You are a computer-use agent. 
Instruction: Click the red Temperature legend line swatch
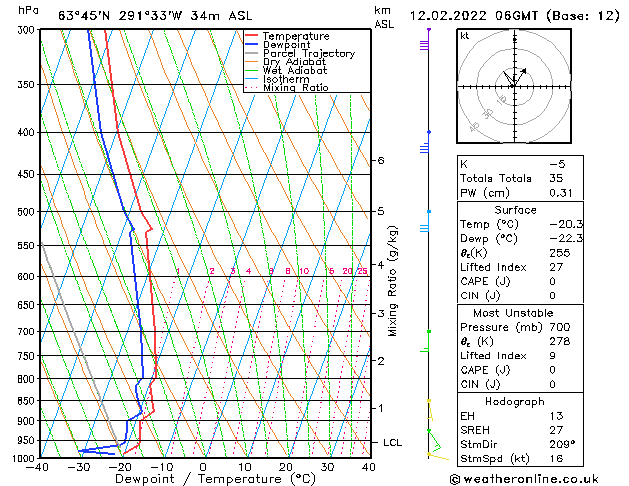(252, 36)
